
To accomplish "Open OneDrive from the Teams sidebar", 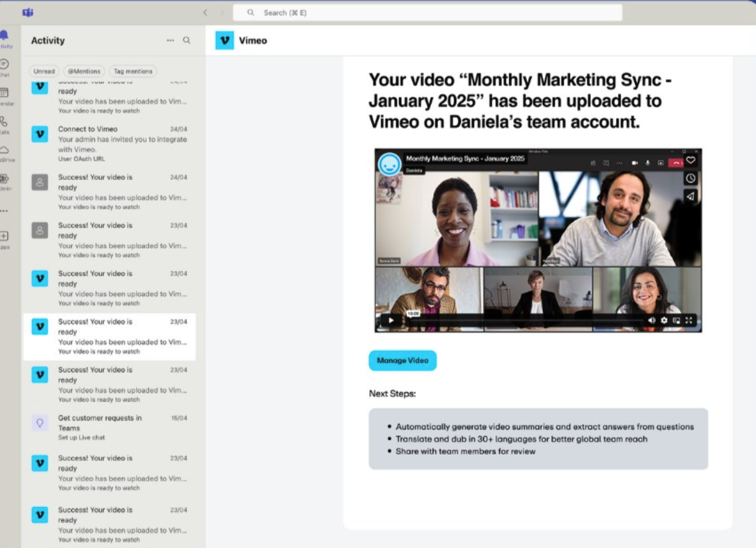I will click(5, 151).
